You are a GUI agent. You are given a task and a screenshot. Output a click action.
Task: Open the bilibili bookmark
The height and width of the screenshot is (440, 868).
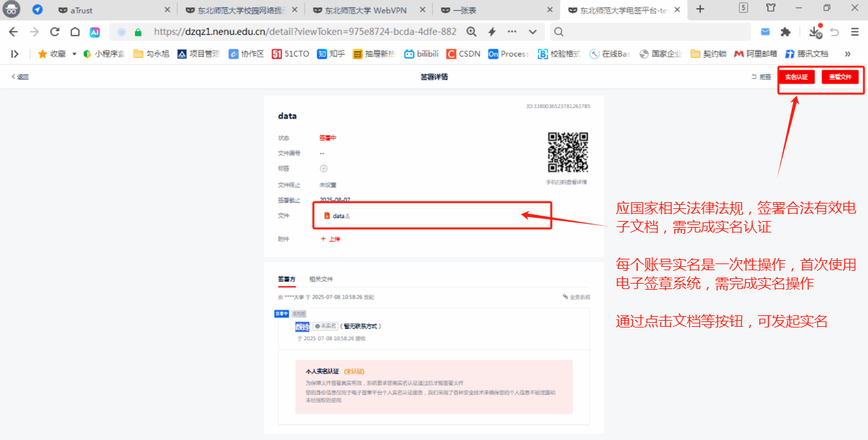pos(421,54)
